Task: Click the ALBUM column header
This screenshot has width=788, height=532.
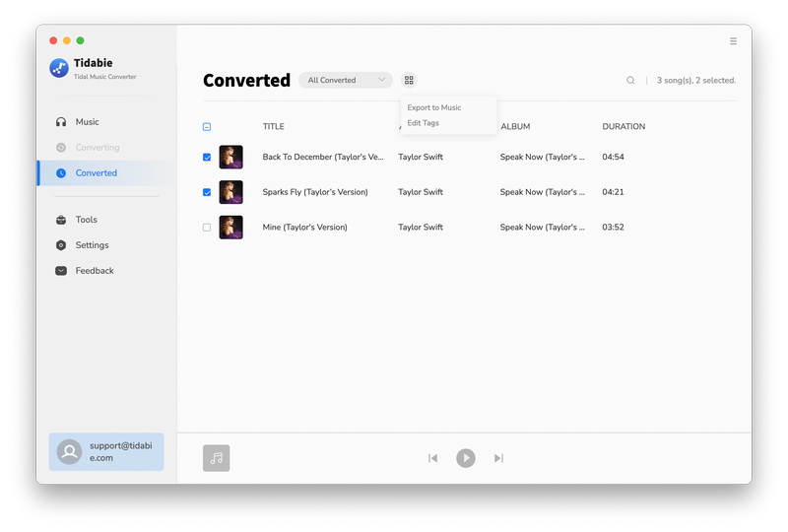Action: (515, 127)
